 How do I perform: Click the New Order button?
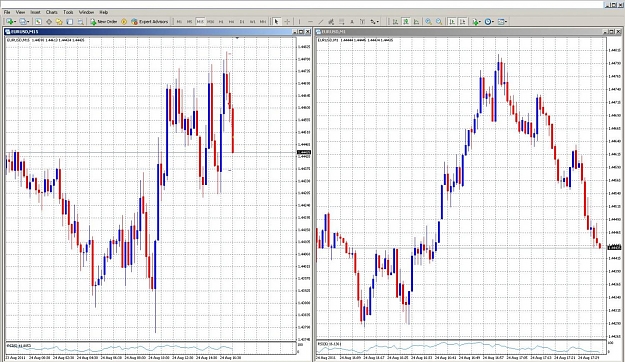(x=104, y=22)
